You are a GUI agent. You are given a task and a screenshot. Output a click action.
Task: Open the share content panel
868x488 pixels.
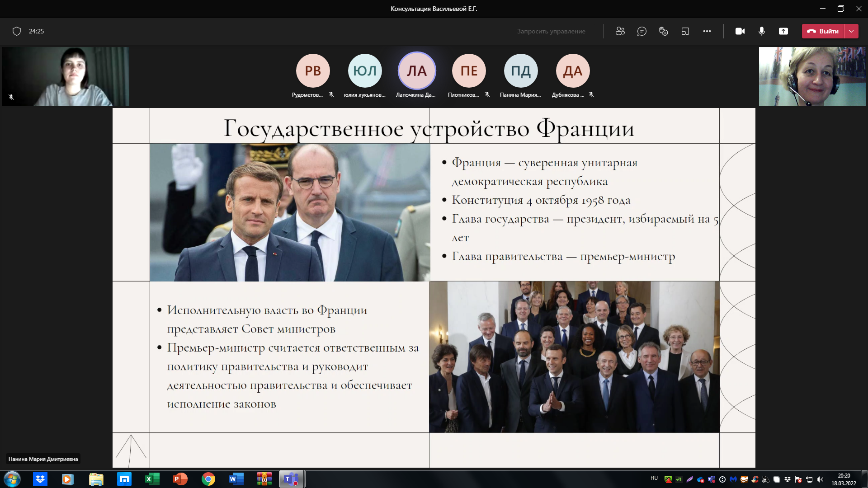click(x=783, y=31)
